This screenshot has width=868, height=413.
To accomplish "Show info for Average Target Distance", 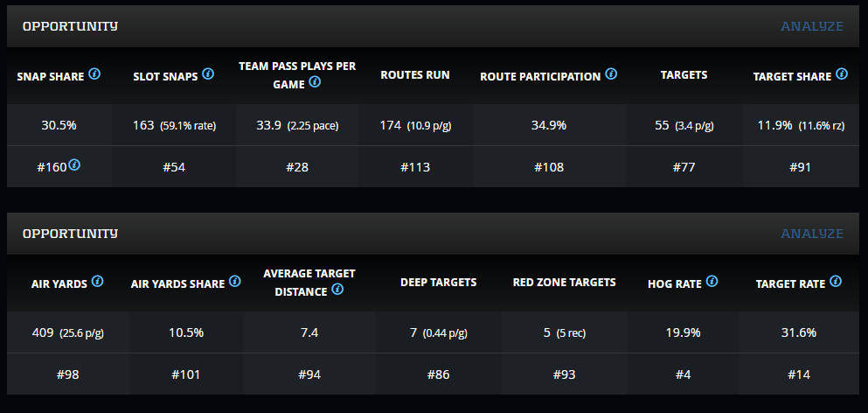I will 337,289.
